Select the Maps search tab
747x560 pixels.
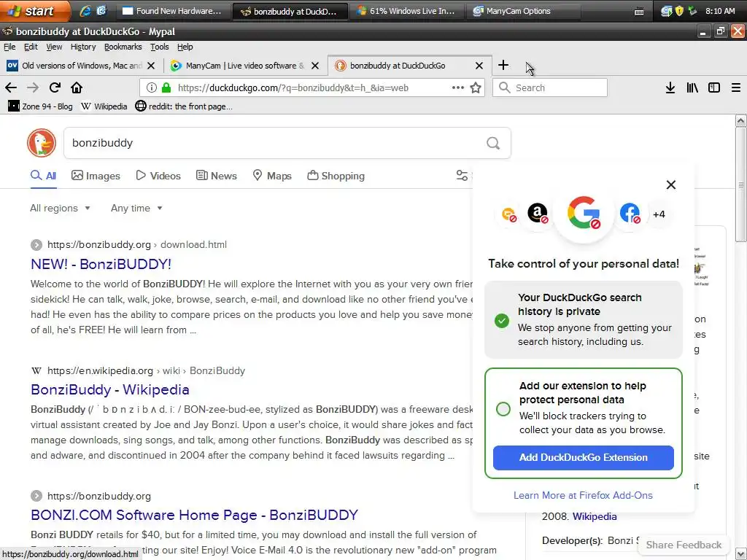pyautogui.click(x=272, y=176)
